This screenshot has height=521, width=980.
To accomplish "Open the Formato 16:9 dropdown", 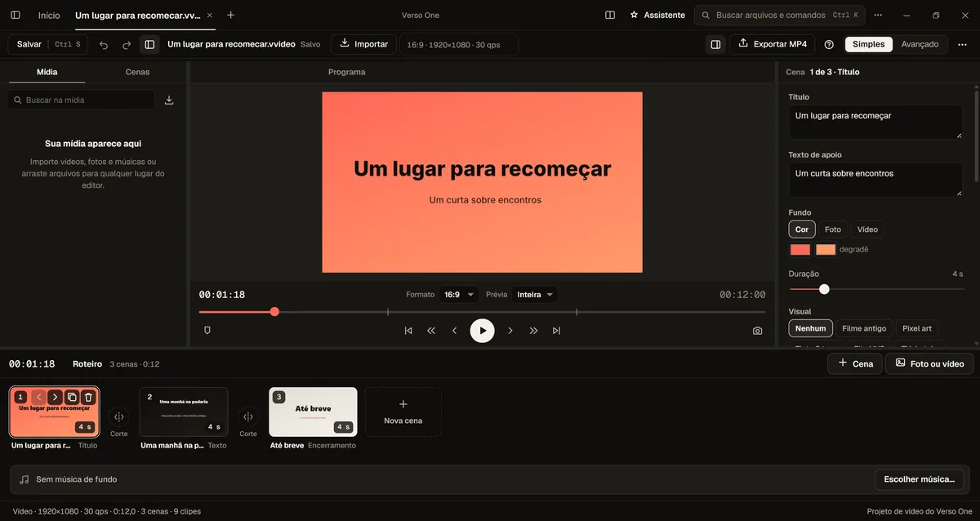I will point(458,295).
